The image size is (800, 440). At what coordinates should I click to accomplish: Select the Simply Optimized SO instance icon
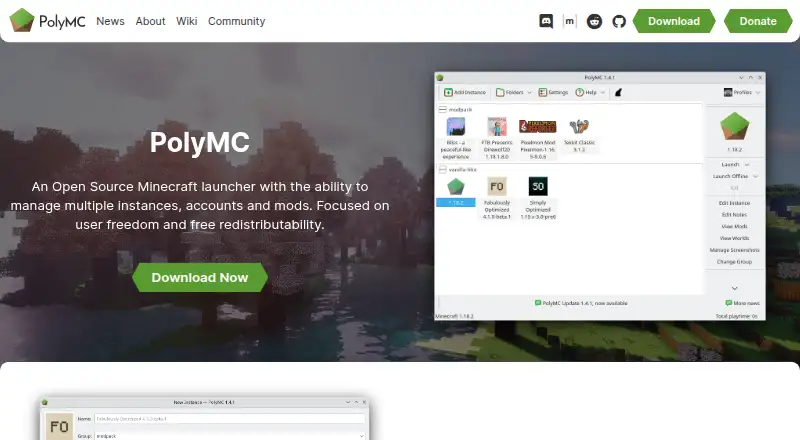538,186
